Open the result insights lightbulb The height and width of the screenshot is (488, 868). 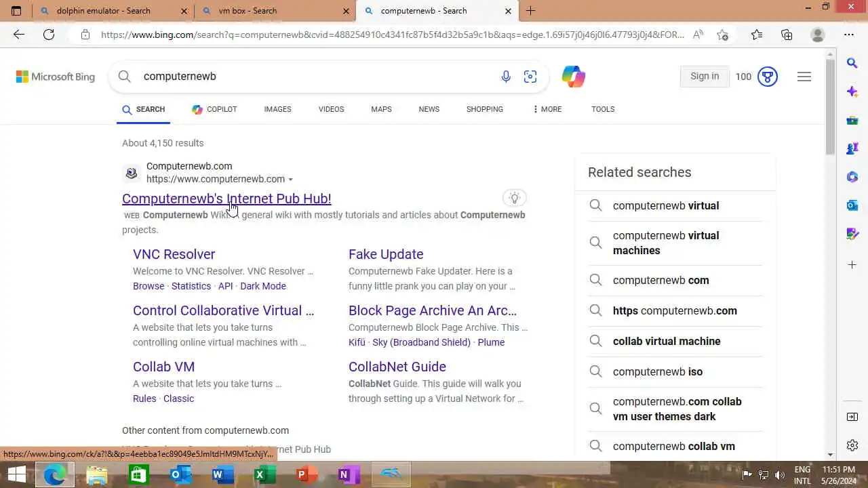click(515, 198)
